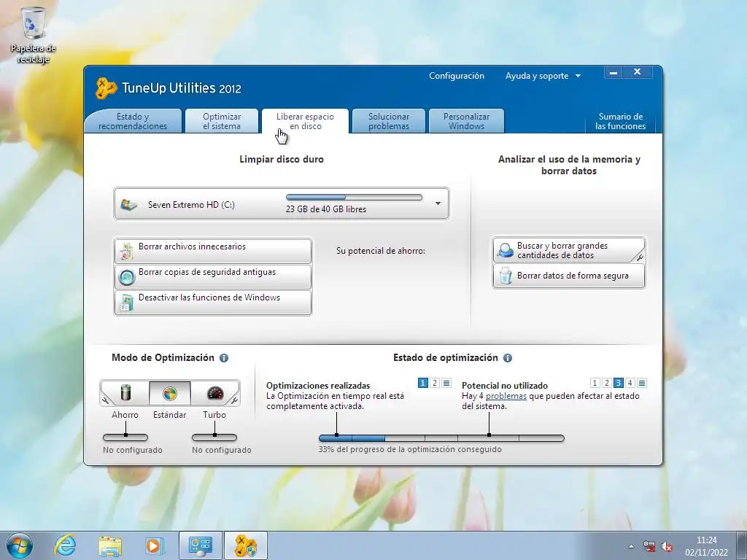Open Sumario de las funciones tab
747x560 pixels.
[620, 121]
